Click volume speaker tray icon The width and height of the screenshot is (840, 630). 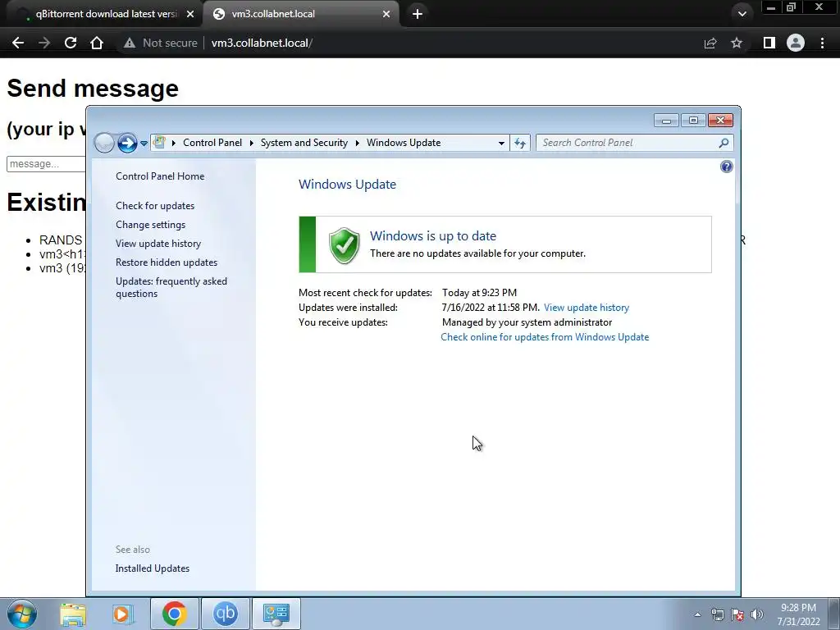coord(757,615)
